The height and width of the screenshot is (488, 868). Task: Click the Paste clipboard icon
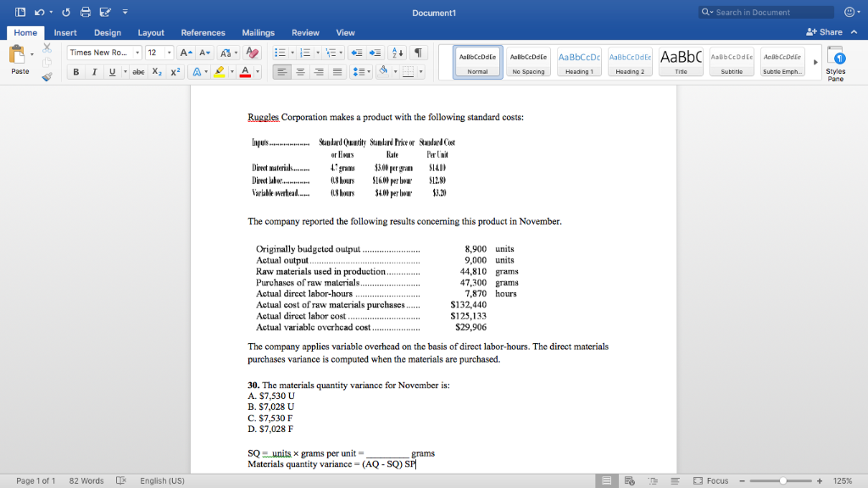pyautogui.click(x=17, y=55)
